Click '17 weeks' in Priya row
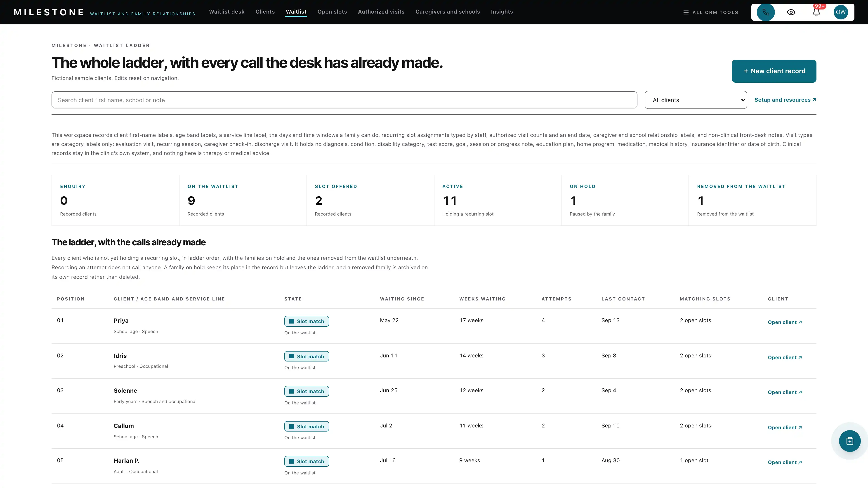Viewport: 868px width, 488px height. 471,320
